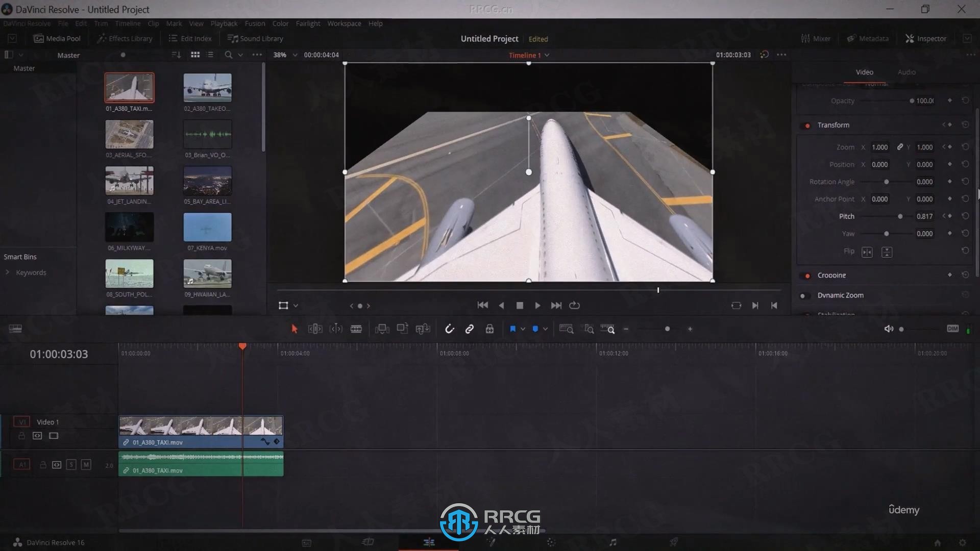Click Full Extent Zoom icon
This screenshot has height=551, width=980.
(x=566, y=329)
